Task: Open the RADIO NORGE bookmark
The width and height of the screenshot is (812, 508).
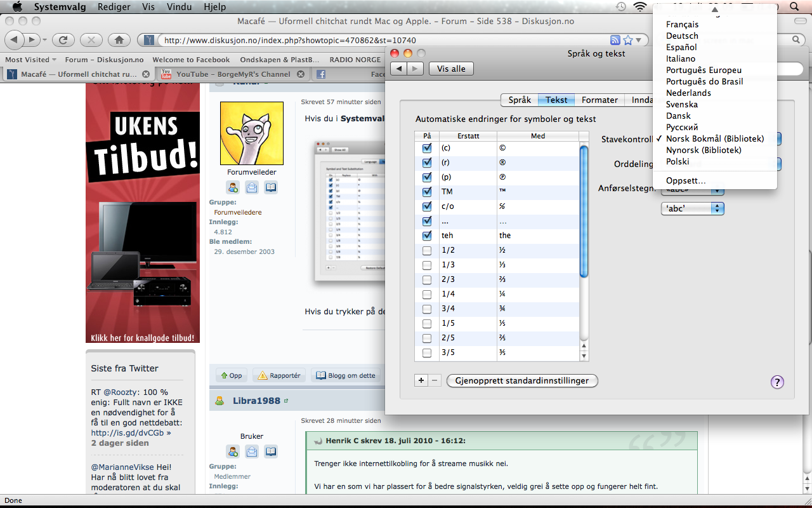Action: click(x=355, y=60)
